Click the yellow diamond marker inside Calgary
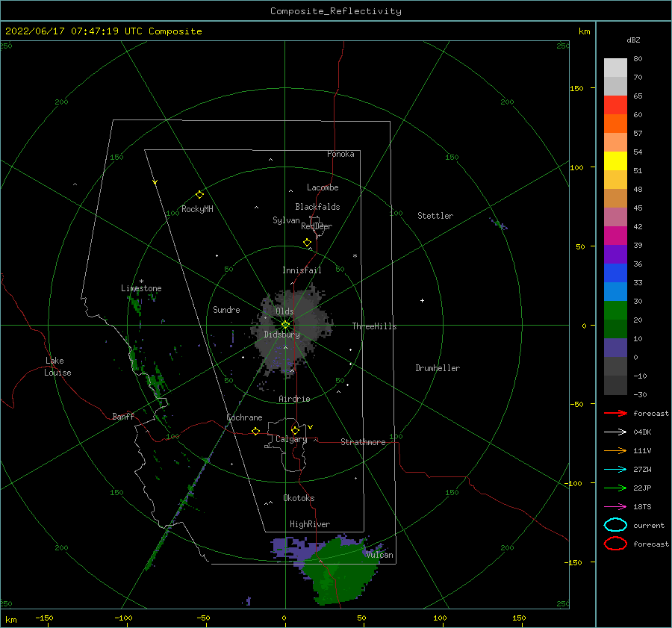 coord(295,430)
